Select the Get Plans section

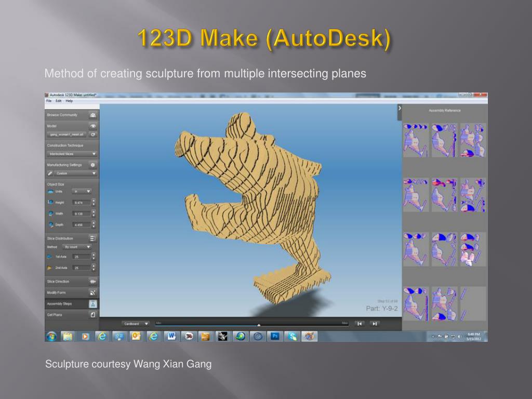tap(72, 315)
